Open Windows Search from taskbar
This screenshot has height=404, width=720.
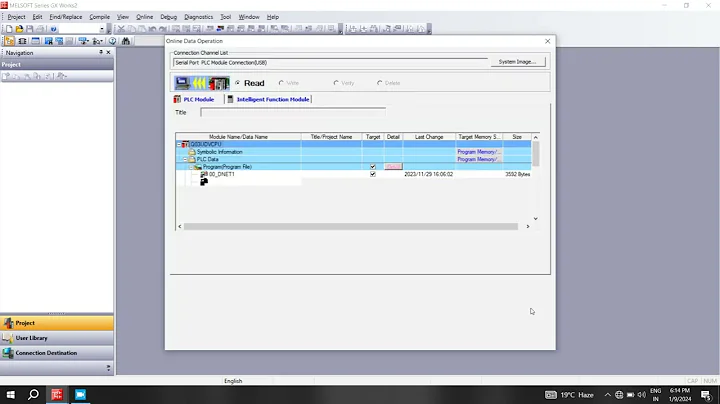33,395
